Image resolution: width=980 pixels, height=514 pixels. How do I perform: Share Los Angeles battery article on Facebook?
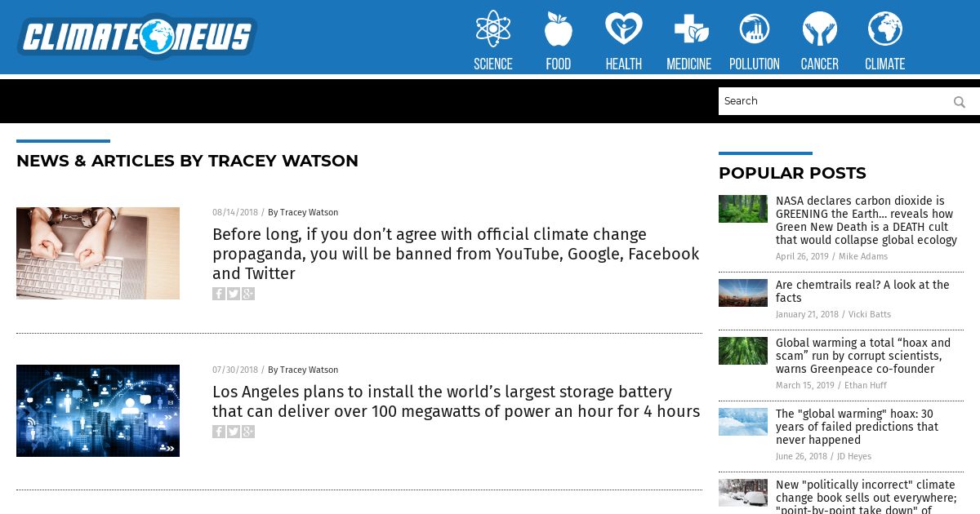pos(219,432)
